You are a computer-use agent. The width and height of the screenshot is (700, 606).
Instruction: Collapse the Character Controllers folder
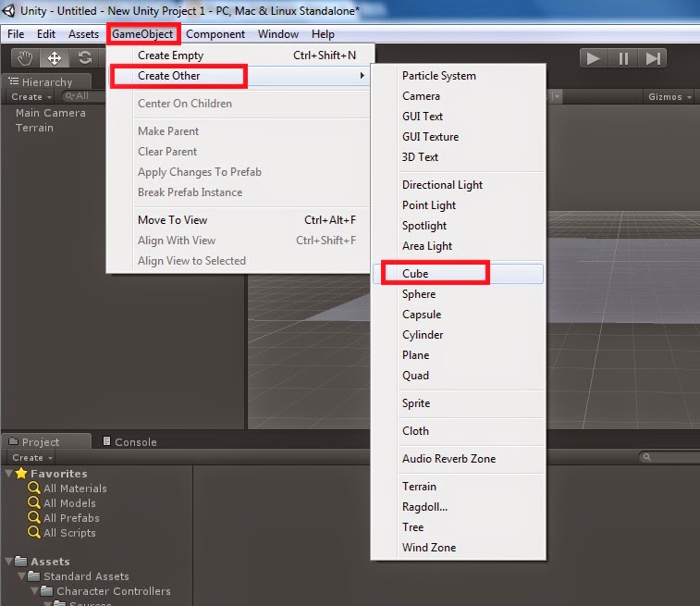[x=34, y=591]
